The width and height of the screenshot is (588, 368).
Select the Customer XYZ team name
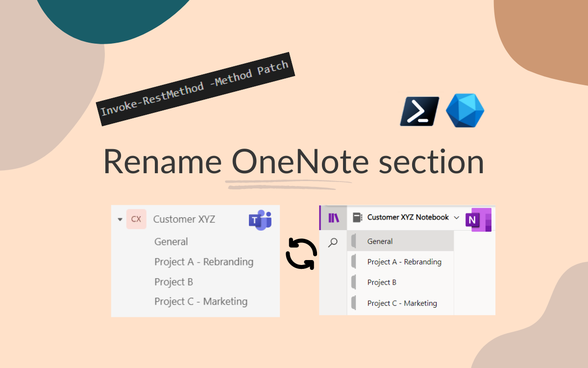coord(184,219)
